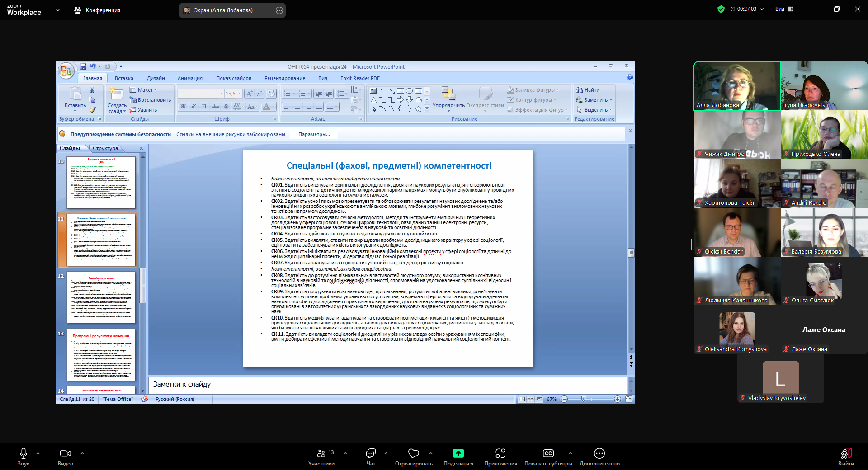
Task: Click the Параметры... security button
Action: pos(314,134)
